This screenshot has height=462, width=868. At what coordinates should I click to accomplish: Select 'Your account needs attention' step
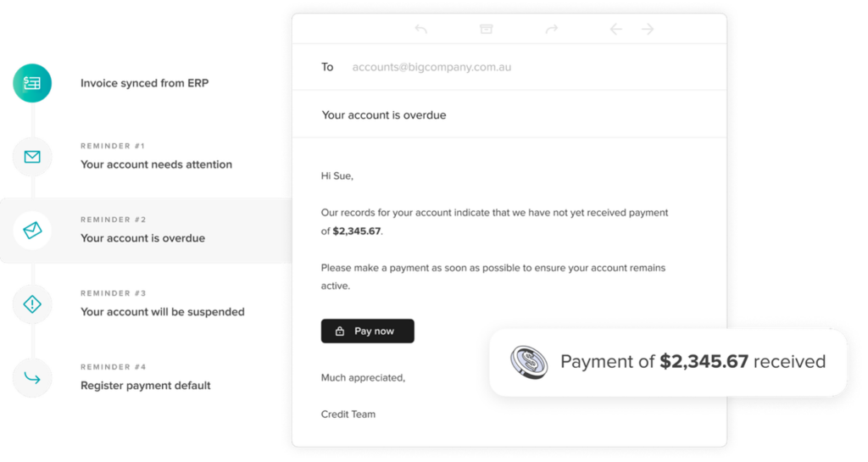(x=156, y=164)
